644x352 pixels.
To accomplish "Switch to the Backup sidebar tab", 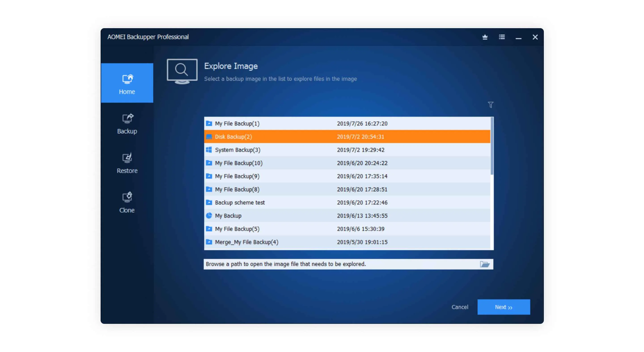I will pyautogui.click(x=127, y=124).
